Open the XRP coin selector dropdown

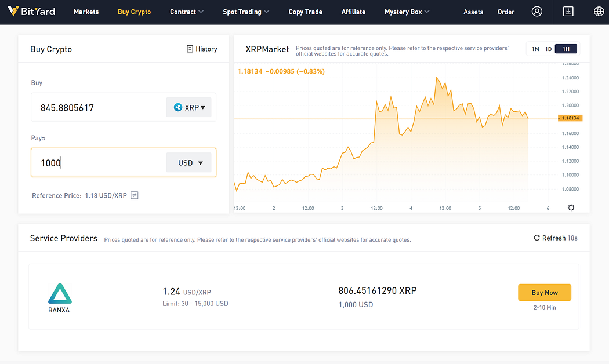point(189,107)
